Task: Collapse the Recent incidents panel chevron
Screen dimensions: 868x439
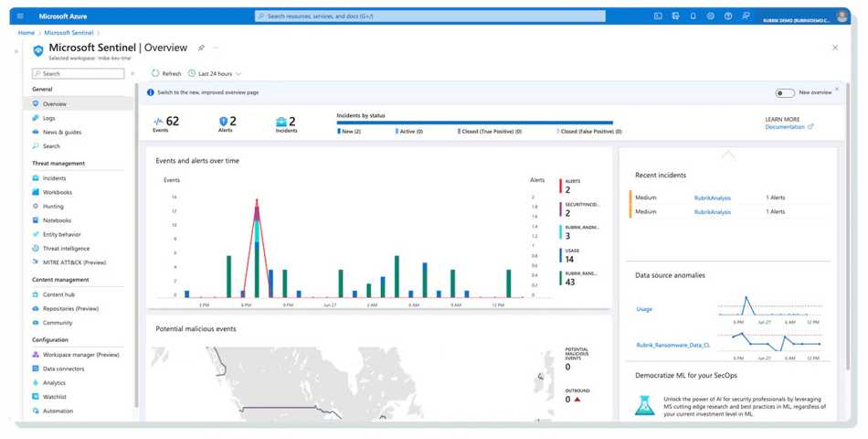Action: coord(728,155)
